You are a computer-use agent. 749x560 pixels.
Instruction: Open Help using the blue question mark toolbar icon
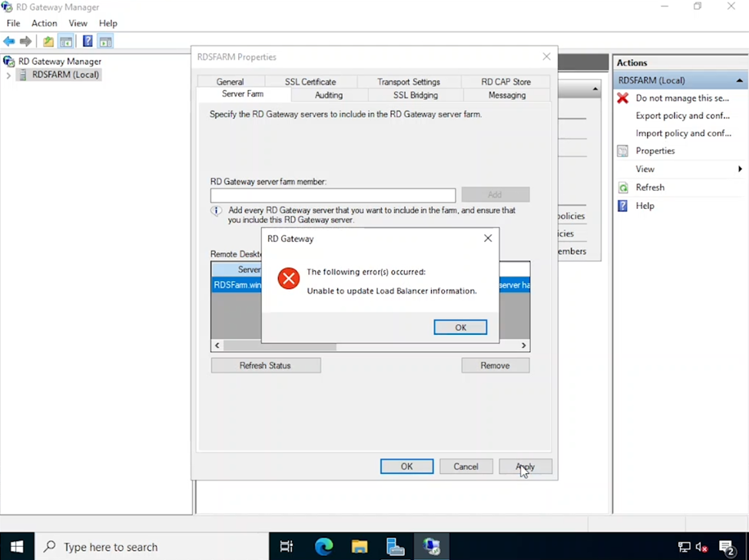click(x=87, y=41)
